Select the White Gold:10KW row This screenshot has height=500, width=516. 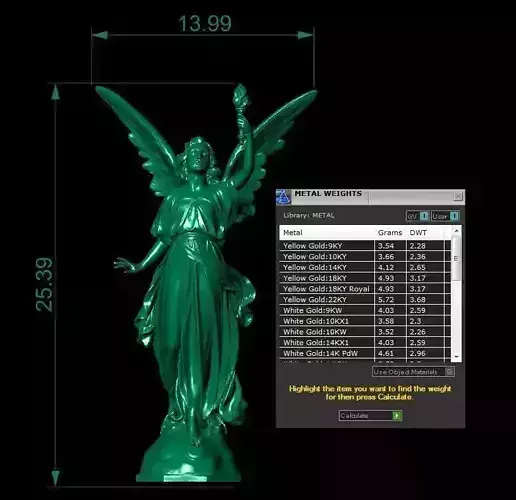tap(365, 332)
